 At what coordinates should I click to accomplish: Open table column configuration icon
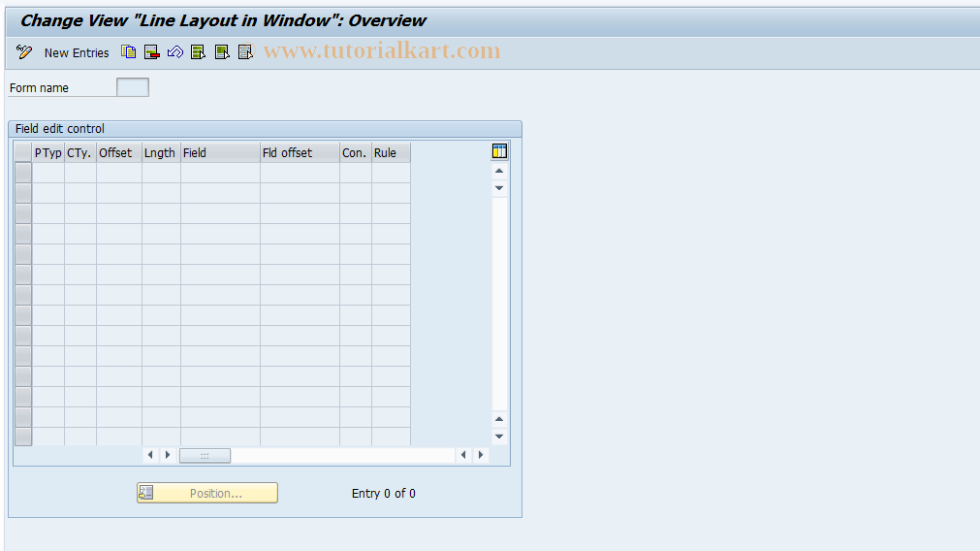point(499,151)
